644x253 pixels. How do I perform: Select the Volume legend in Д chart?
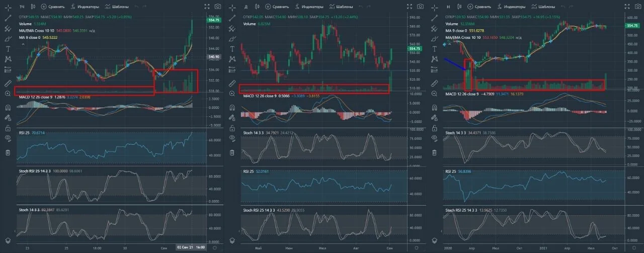pos(250,24)
